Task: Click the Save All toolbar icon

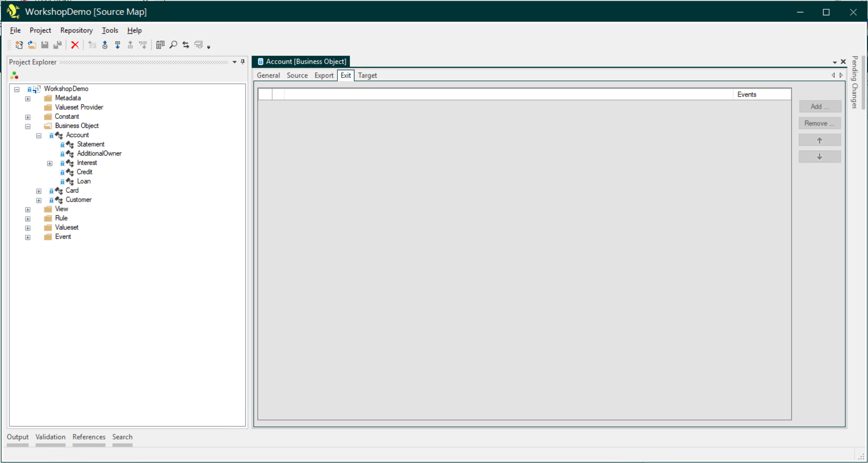Action: click(x=57, y=44)
